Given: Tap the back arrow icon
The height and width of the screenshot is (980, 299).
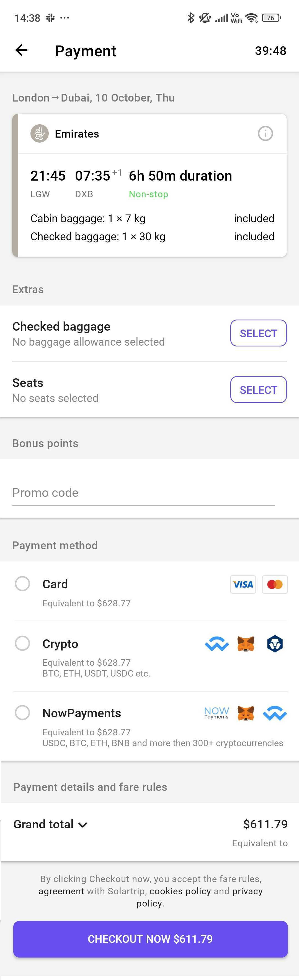Looking at the screenshot, I should point(22,50).
